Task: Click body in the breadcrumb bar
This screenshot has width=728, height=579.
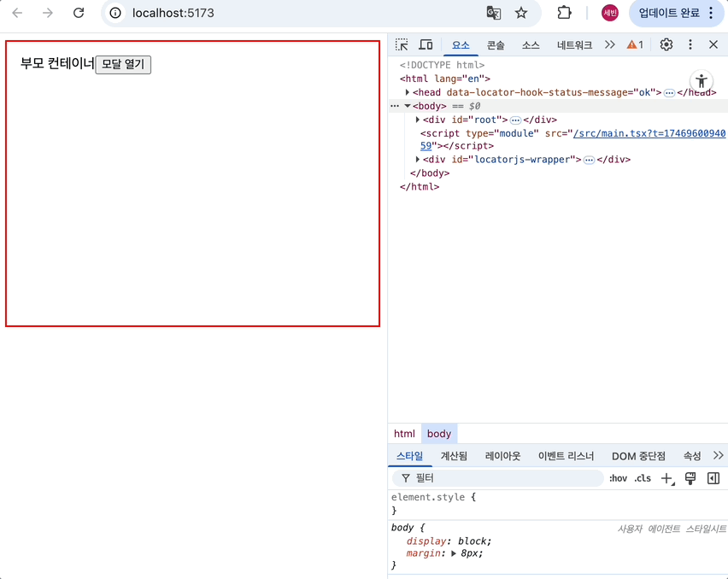Action: [x=438, y=433]
